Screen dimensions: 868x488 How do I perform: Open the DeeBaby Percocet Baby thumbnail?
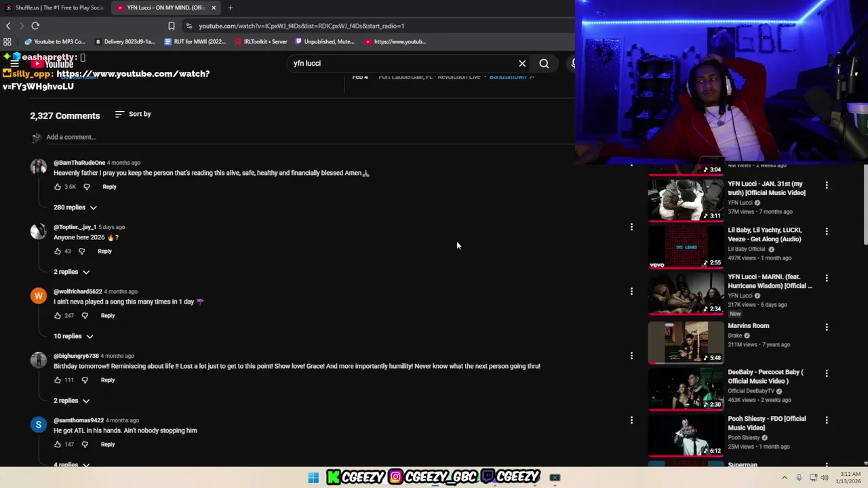[686, 388]
